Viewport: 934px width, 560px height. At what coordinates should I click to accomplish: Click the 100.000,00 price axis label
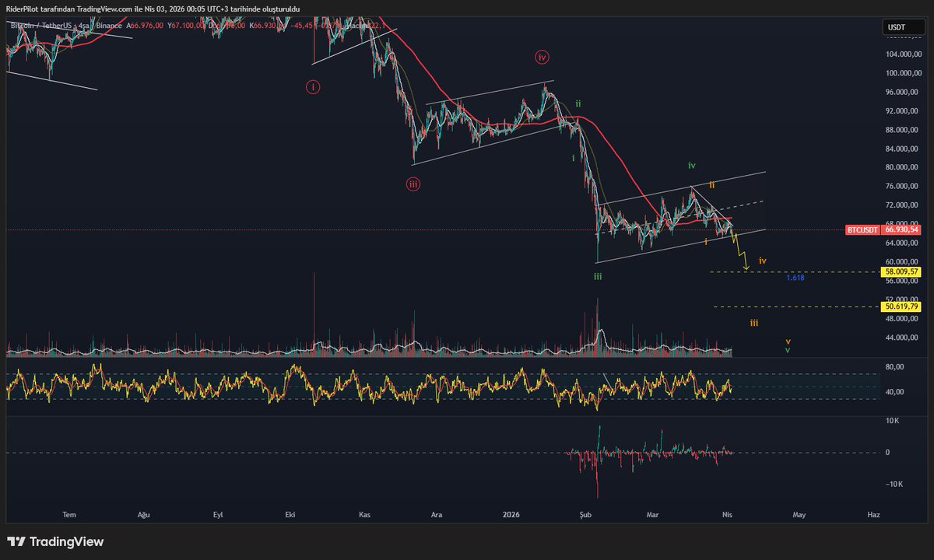point(902,73)
